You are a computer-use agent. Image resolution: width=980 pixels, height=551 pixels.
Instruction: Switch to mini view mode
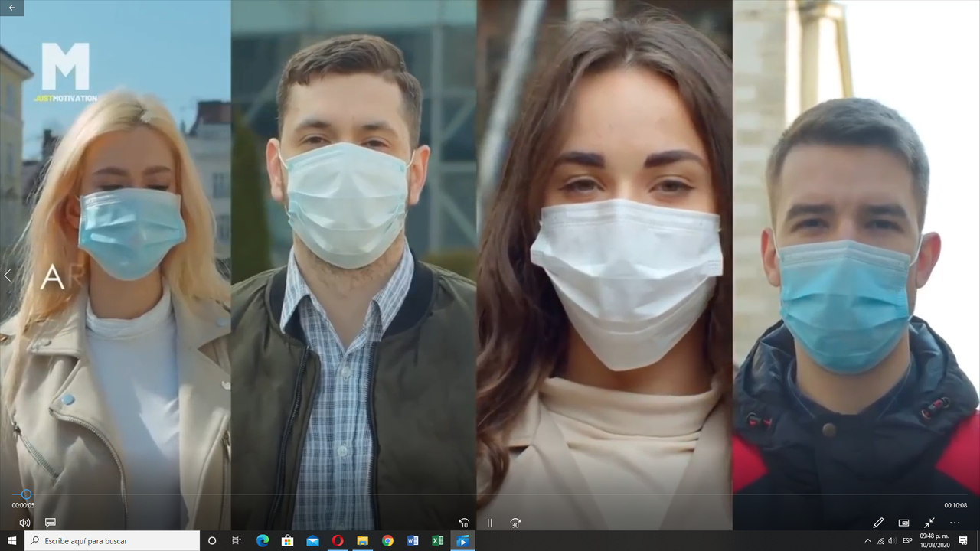903,523
